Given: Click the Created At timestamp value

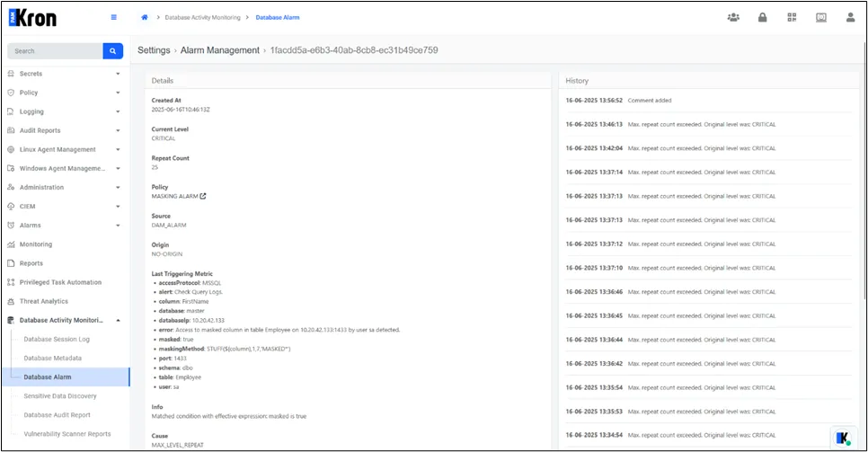Looking at the screenshot, I should click(181, 110).
